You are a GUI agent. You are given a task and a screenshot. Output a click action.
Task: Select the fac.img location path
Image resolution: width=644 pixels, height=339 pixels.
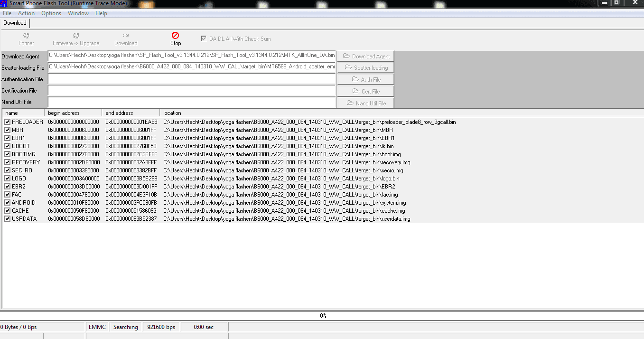click(x=280, y=195)
